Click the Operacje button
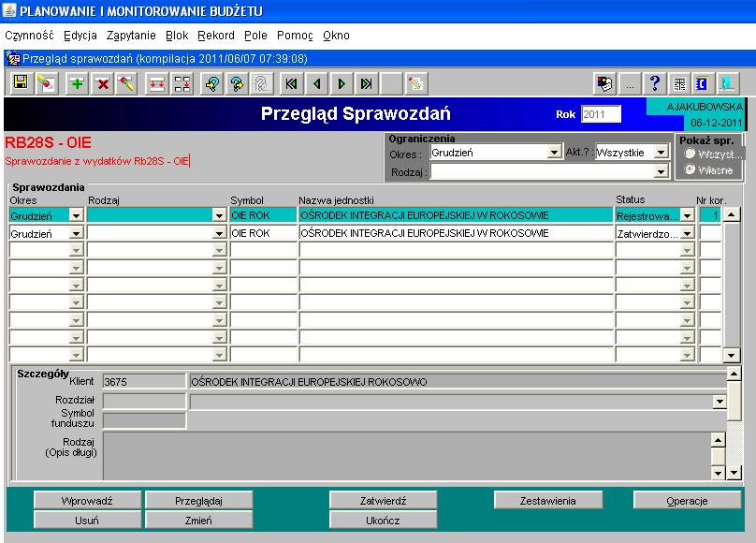The width and height of the screenshot is (756, 543). tap(687, 501)
